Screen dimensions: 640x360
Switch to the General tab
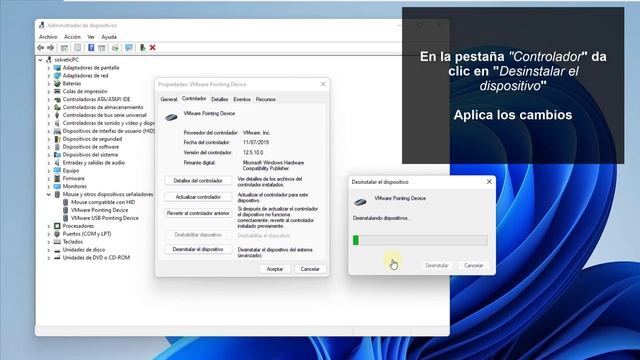click(x=169, y=99)
